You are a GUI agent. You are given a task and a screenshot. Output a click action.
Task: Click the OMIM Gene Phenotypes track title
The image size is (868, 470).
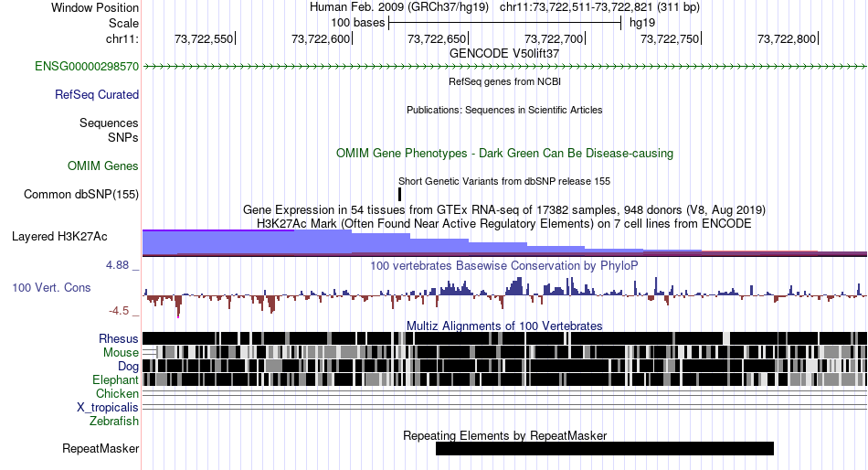(x=504, y=153)
